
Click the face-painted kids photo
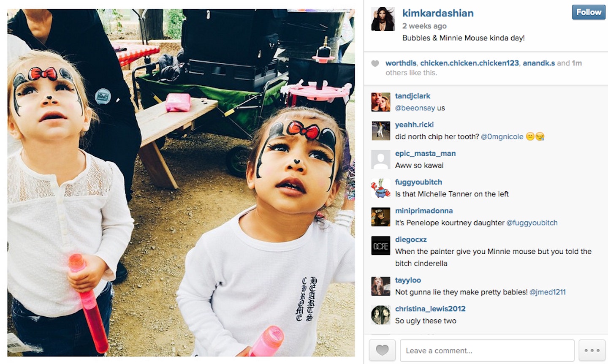181,182
